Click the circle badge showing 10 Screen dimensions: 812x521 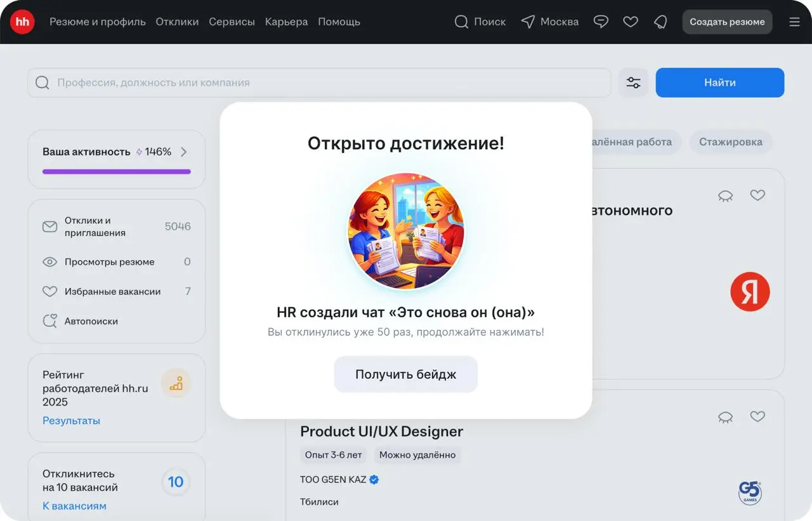pyautogui.click(x=176, y=482)
